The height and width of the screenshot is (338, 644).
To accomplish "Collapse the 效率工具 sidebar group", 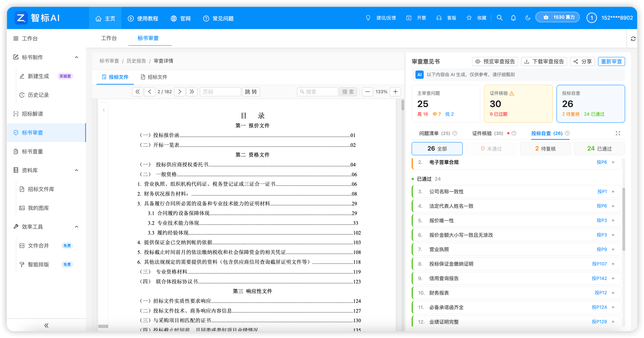I will click(x=76, y=227).
